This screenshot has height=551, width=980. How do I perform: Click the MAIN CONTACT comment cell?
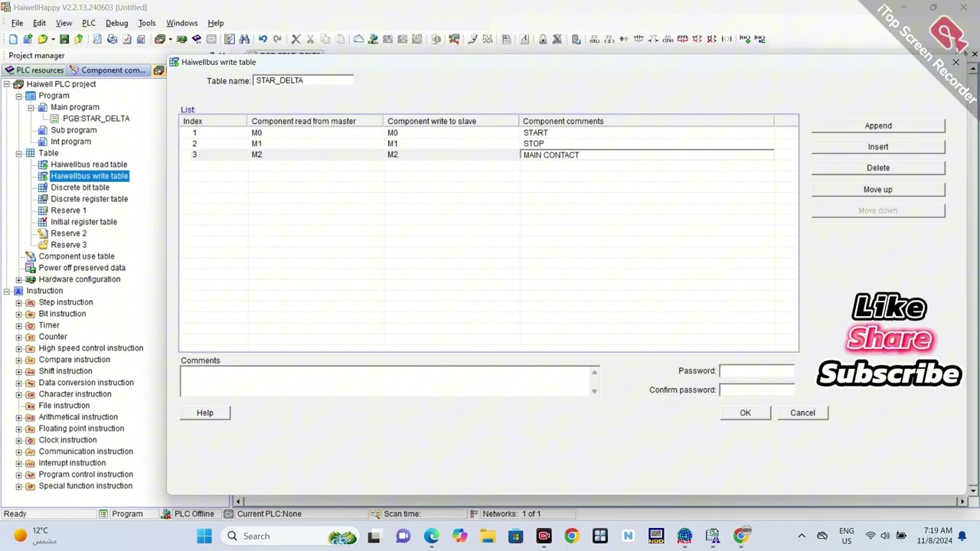pyautogui.click(x=647, y=155)
